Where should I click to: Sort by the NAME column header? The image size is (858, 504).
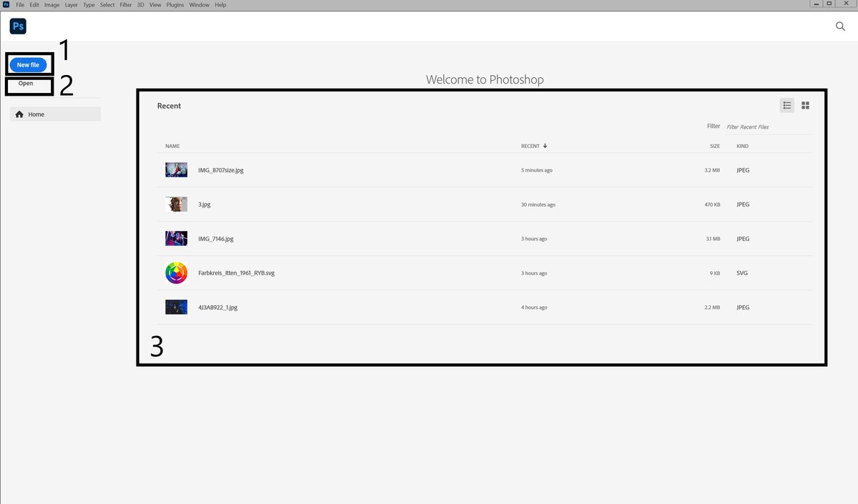[x=172, y=146]
